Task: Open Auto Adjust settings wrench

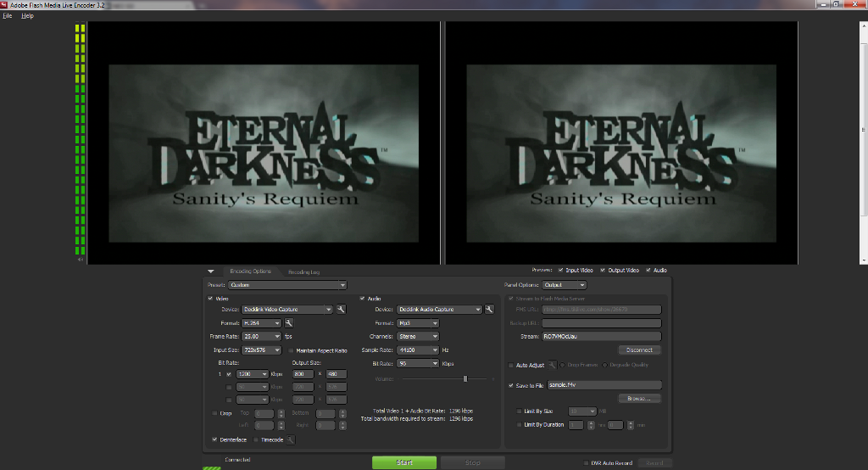Action: click(x=552, y=365)
